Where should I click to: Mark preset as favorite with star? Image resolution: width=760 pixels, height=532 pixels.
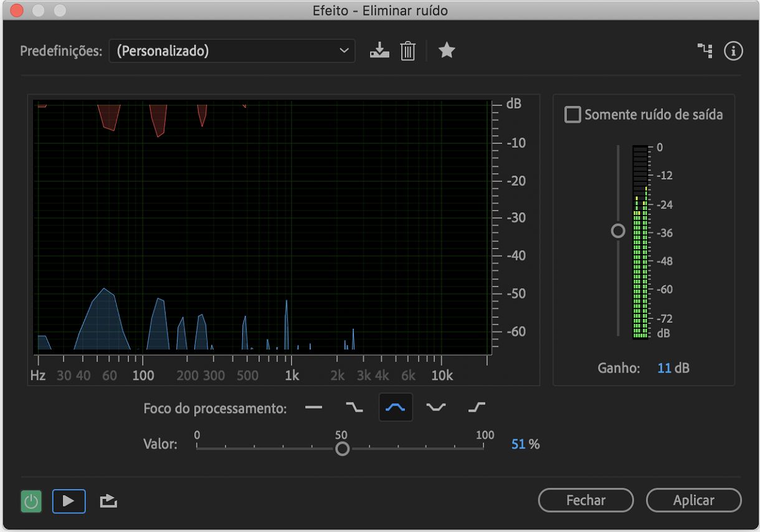(x=447, y=50)
